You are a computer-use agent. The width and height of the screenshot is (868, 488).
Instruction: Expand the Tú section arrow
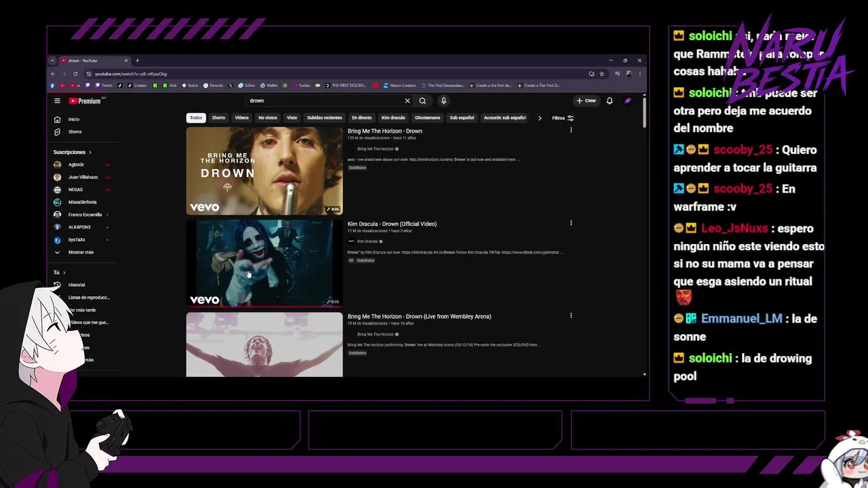pyautogui.click(x=64, y=272)
